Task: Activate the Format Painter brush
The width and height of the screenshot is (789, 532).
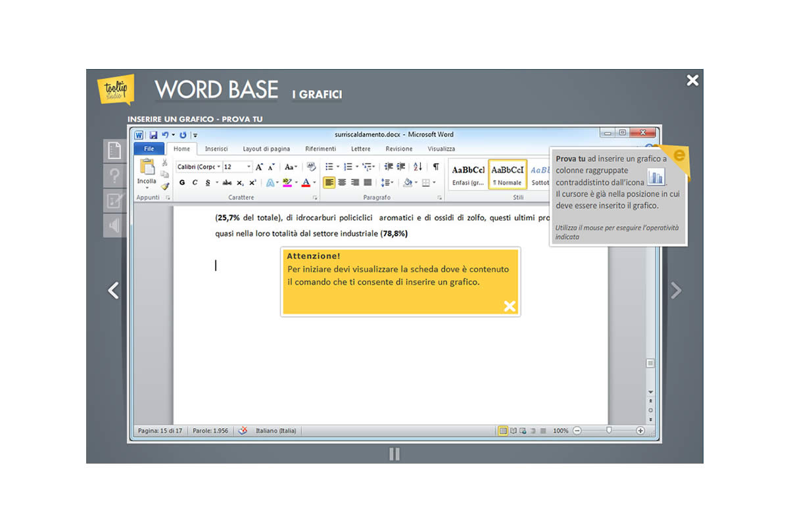Action: (x=164, y=186)
